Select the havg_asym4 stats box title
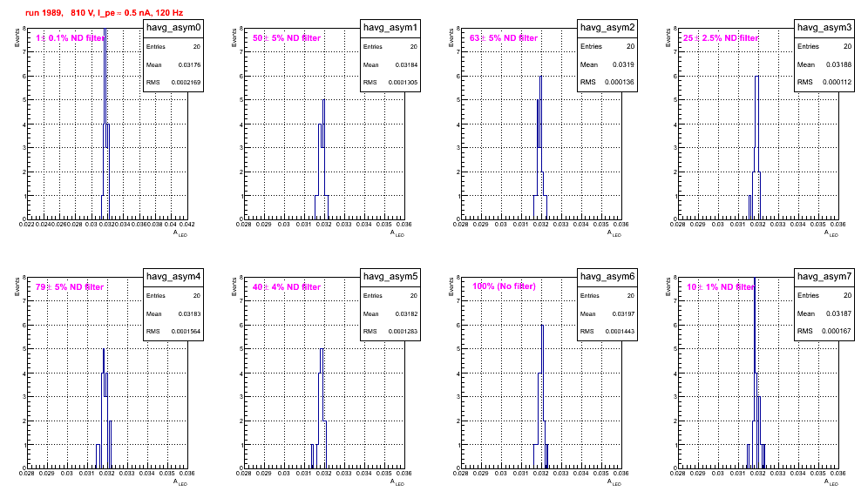Screen dimensions: 868x498 pyautogui.click(x=173, y=276)
